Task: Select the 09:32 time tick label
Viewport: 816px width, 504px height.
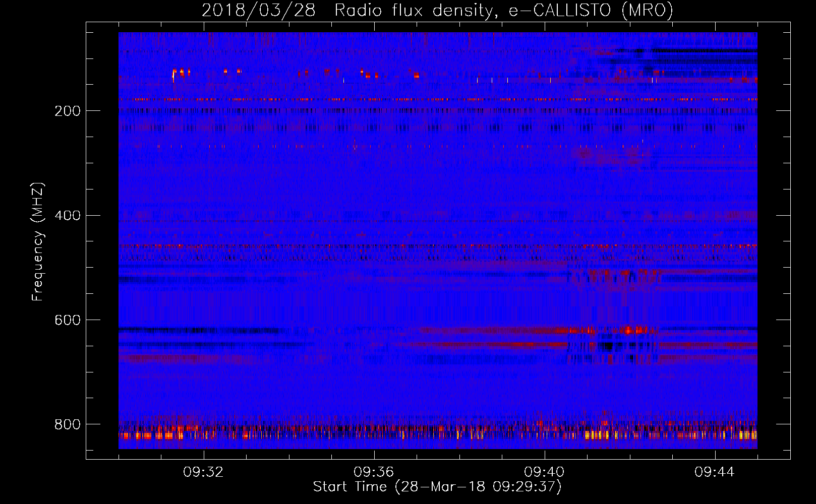Action: (x=203, y=472)
